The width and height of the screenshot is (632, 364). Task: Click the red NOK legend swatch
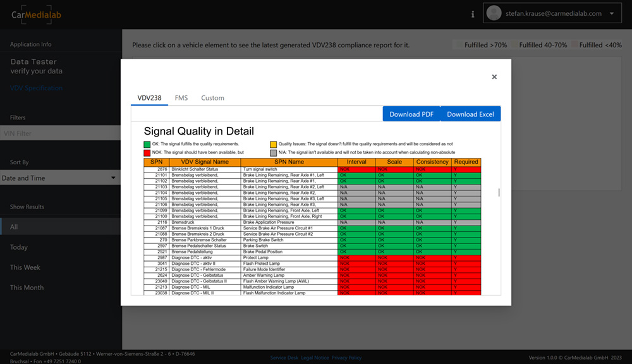147,153
